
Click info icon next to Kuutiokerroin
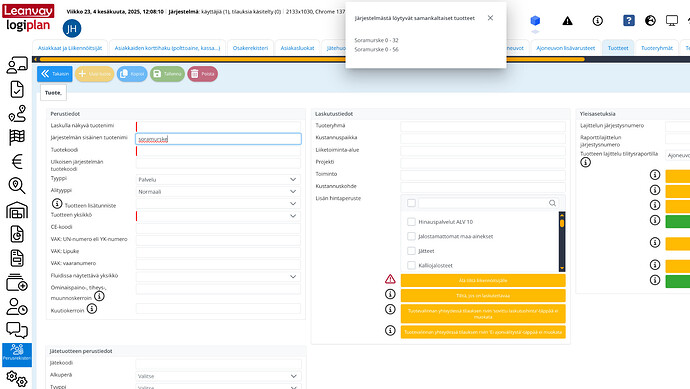pyautogui.click(x=92, y=309)
